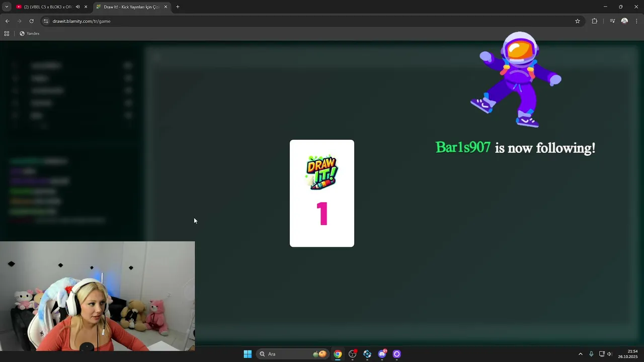Open the tab search dropdown in Chrome
Viewport: 644px width, 362px height.
click(x=7, y=7)
